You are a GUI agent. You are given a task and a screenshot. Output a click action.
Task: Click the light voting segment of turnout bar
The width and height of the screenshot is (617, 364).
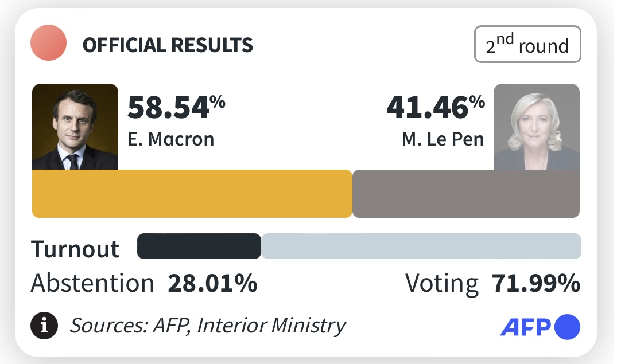pos(421,246)
